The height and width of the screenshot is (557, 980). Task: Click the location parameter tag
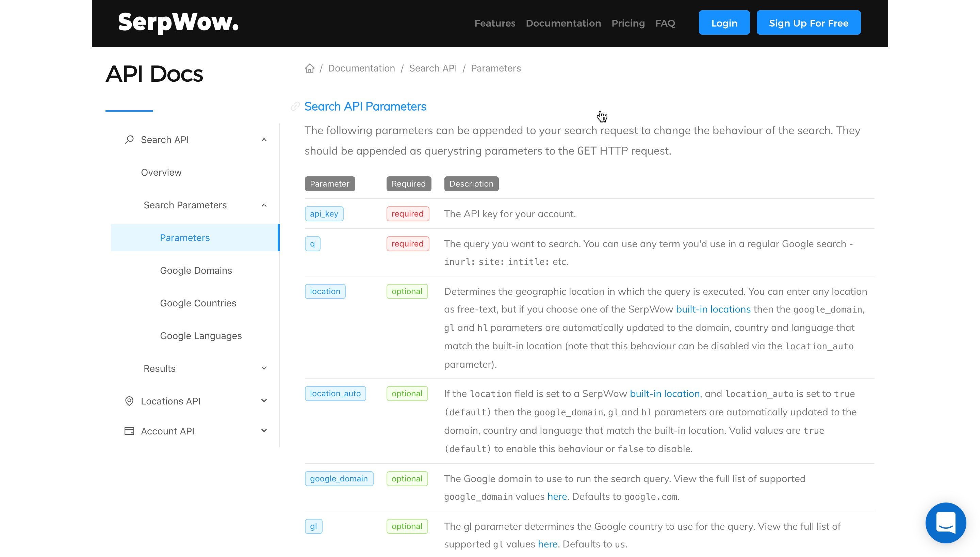point(325,291)
